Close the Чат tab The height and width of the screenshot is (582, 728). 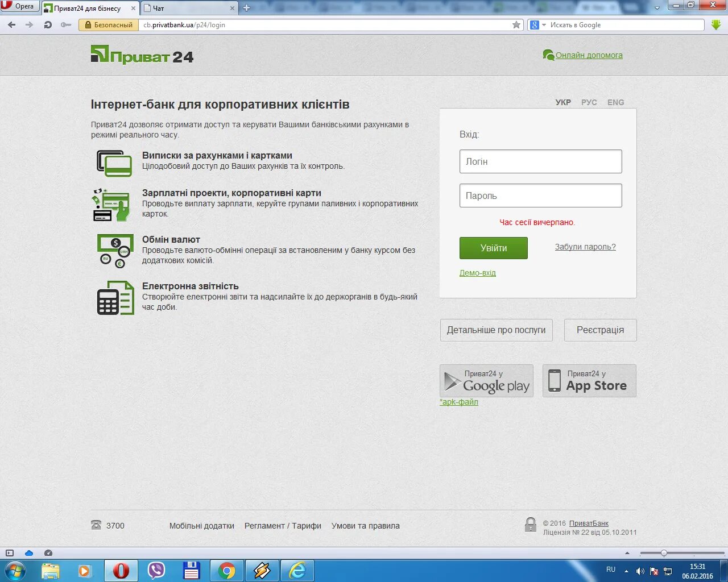(x=232, y=9)
